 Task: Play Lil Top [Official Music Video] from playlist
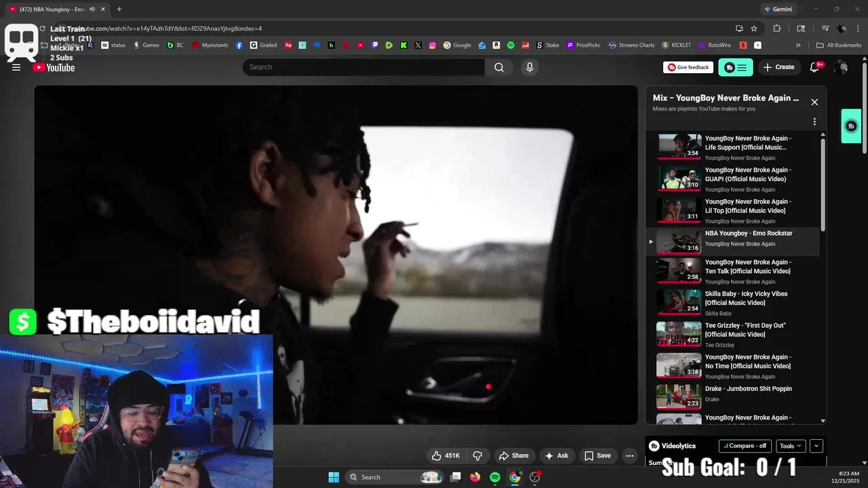pyautogui.click(x=734, y=211)
